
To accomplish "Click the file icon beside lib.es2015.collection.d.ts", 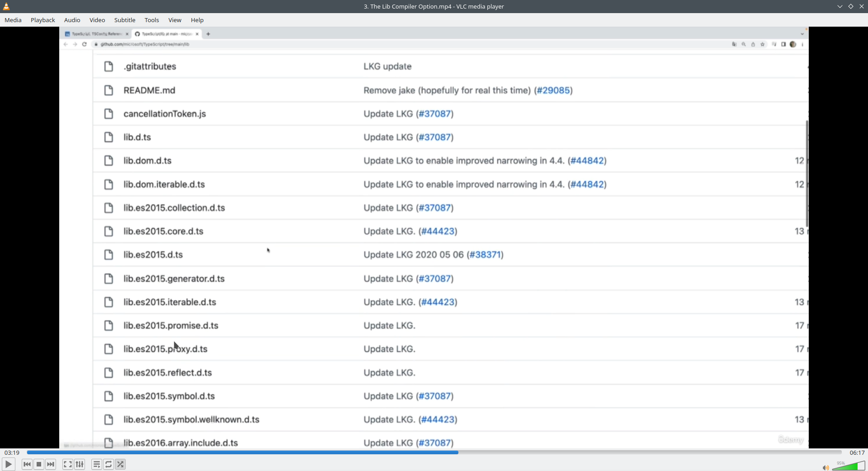I will pos(108,208).
